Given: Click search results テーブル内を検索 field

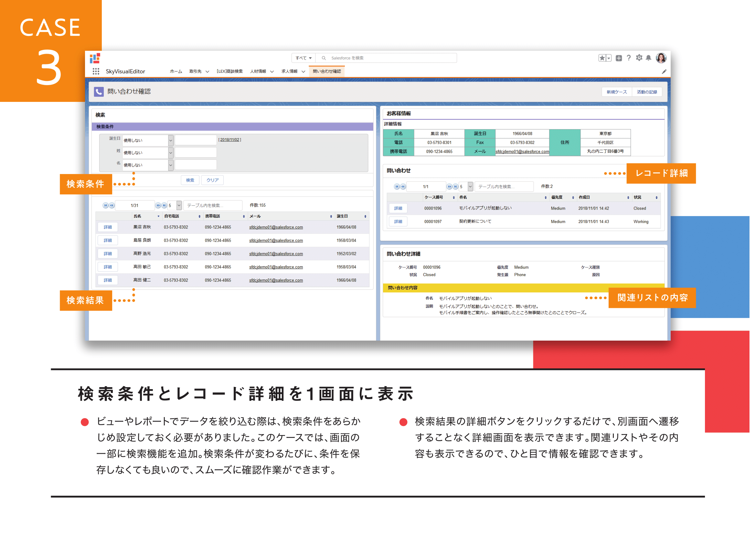Looking at the screenshot, I should click(x=213, y=205).
